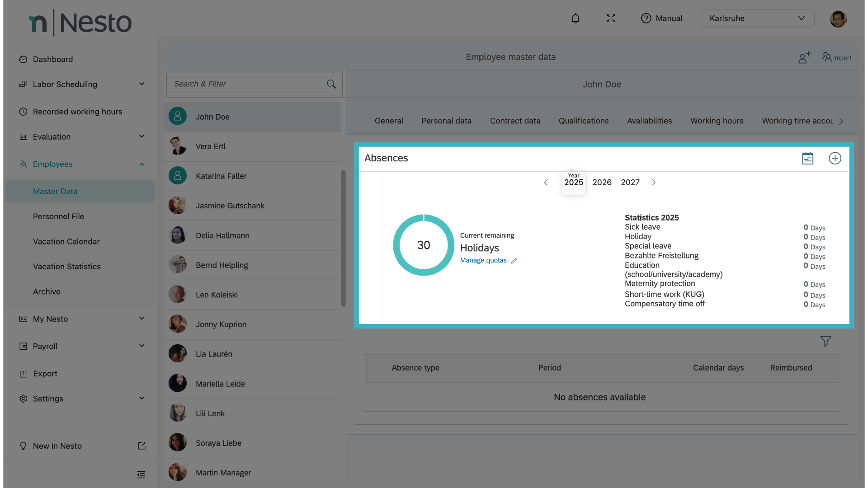Toggle fullscreen mode icon
This screenshot has height=488, width=868.
(611, 19)
